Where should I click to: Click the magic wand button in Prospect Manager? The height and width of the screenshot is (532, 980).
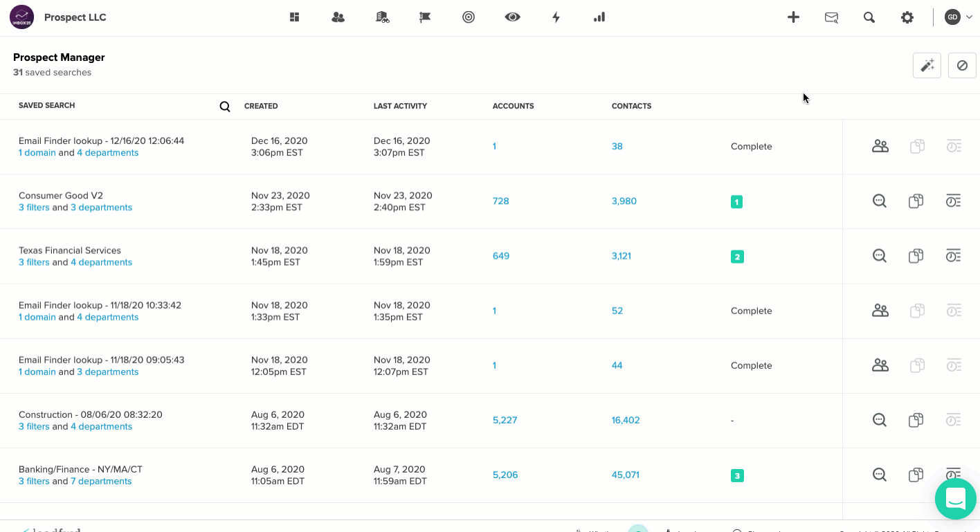(x=927, y=65)
